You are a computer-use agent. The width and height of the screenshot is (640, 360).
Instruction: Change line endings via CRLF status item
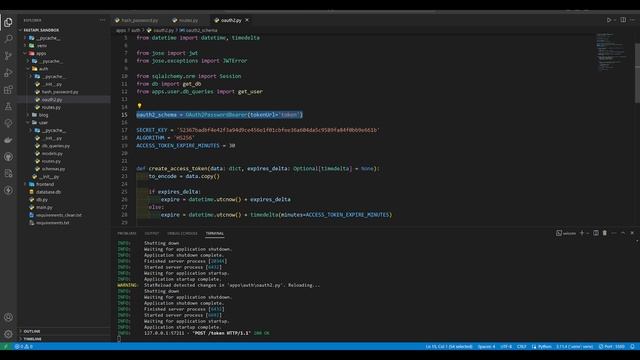pos(522,347)
